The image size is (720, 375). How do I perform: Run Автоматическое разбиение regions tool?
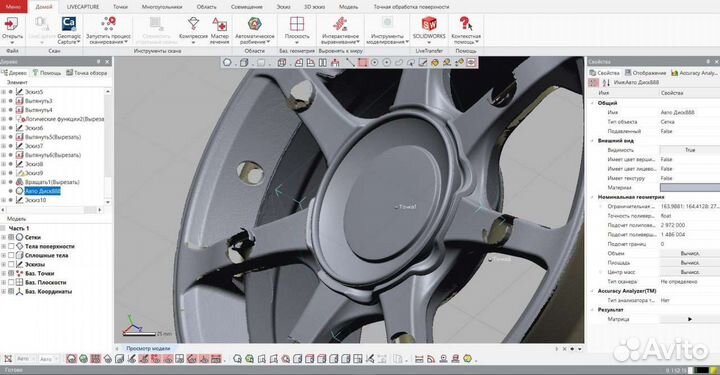pos(255,30)
